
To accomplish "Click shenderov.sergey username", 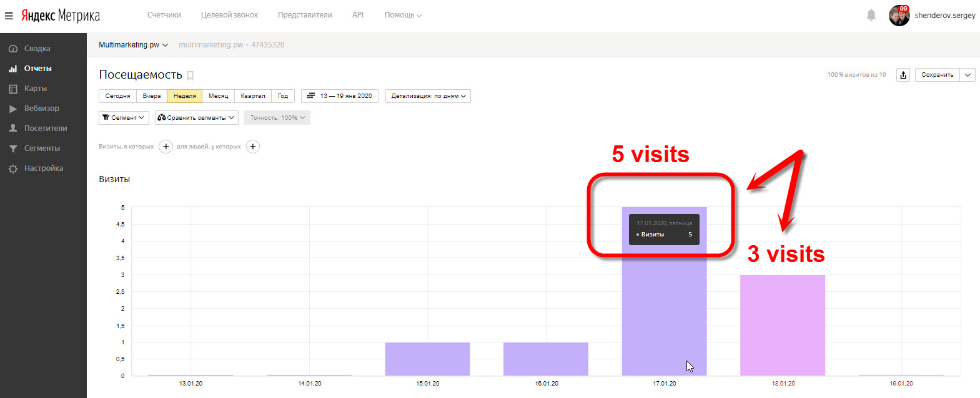I will 944,16.
